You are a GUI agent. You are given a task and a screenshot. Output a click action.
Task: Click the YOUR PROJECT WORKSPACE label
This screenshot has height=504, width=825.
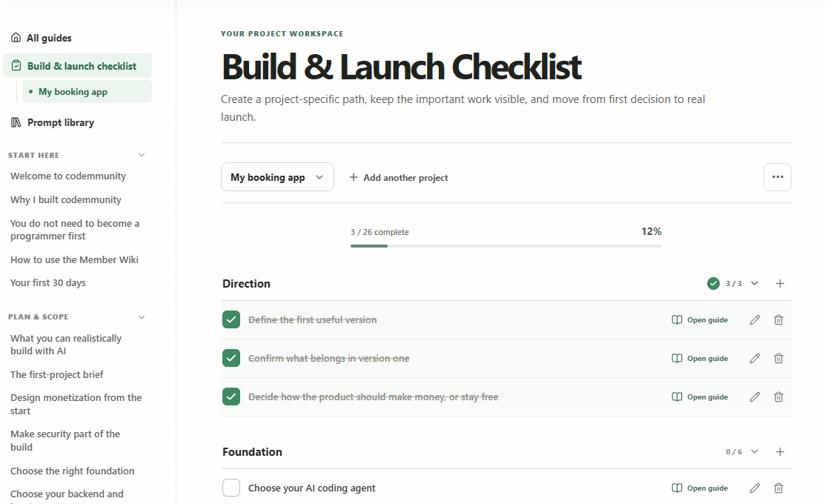coord(282,33)
